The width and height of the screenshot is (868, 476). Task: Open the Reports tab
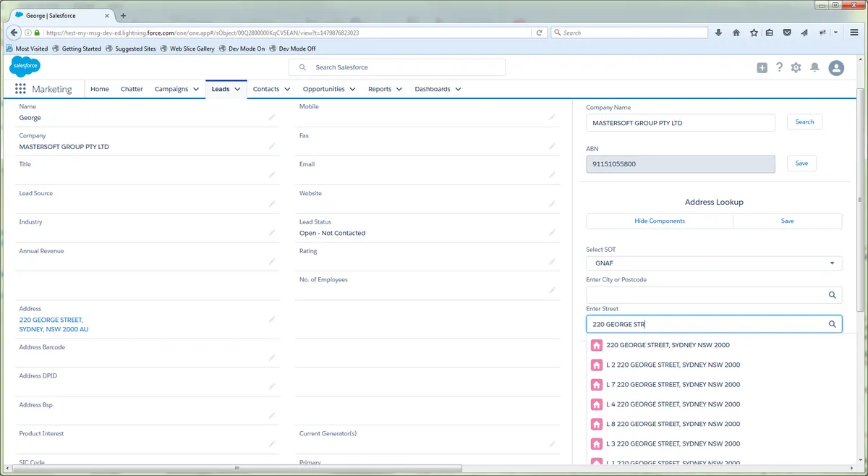click(x=380, y=89)
